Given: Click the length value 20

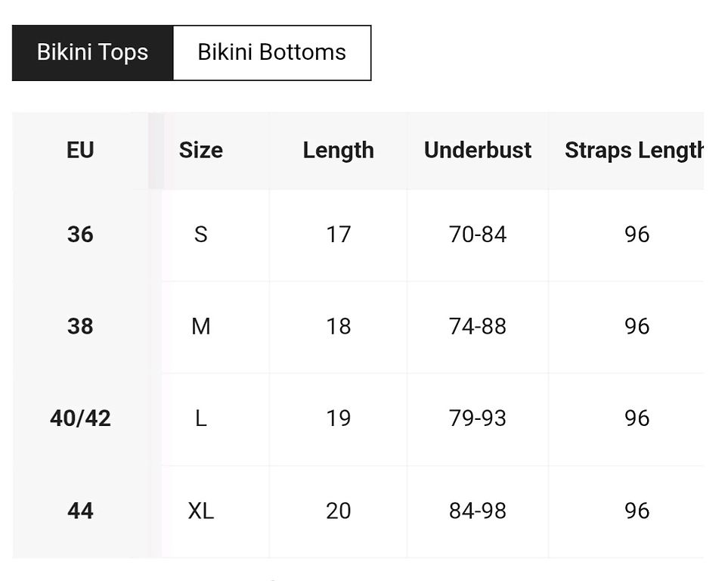Looking at the screenshot, I should pyautogui.click(x=338, y=511).
